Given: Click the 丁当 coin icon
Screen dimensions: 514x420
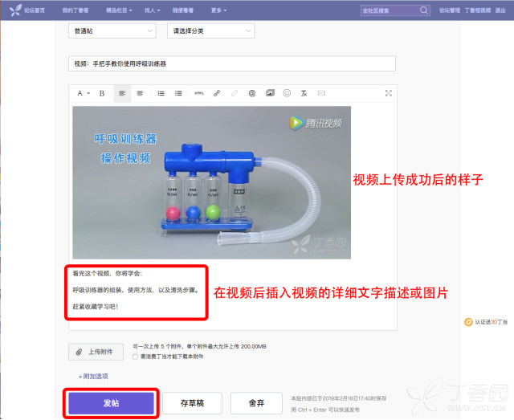Looking at the screenshot, I should pyautogui.click(x=468, y=322).
